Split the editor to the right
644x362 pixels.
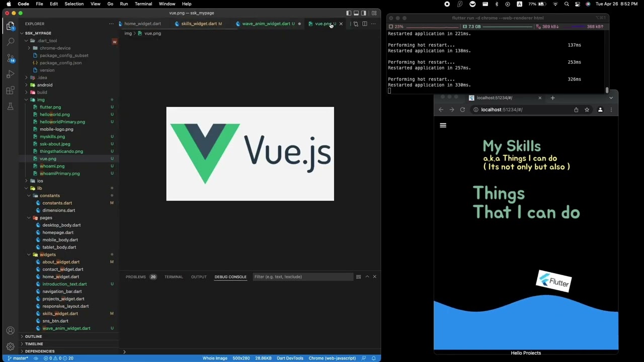(365, 24)
